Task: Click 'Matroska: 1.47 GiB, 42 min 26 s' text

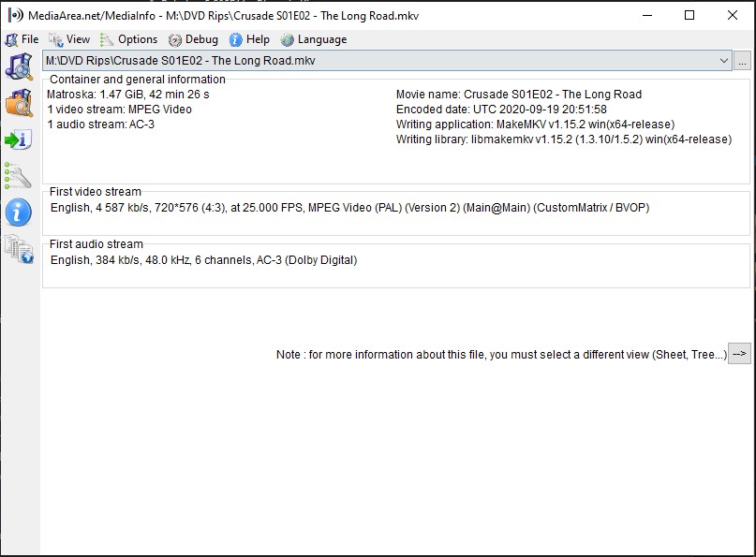Action: 128,95
